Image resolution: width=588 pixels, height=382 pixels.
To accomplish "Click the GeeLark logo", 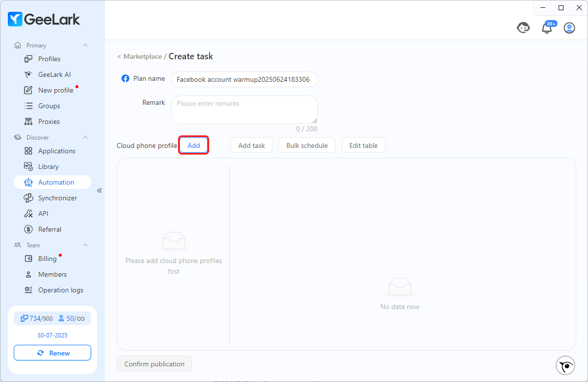I will [x=44, y=19].
